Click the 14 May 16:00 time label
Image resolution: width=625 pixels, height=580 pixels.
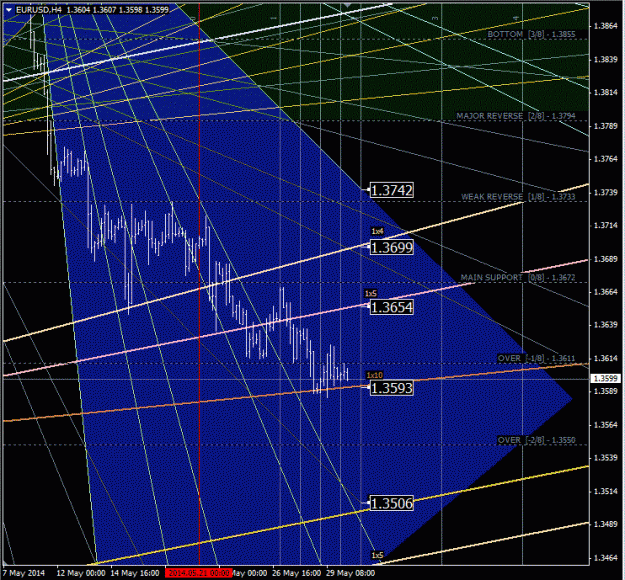point(135,573)
